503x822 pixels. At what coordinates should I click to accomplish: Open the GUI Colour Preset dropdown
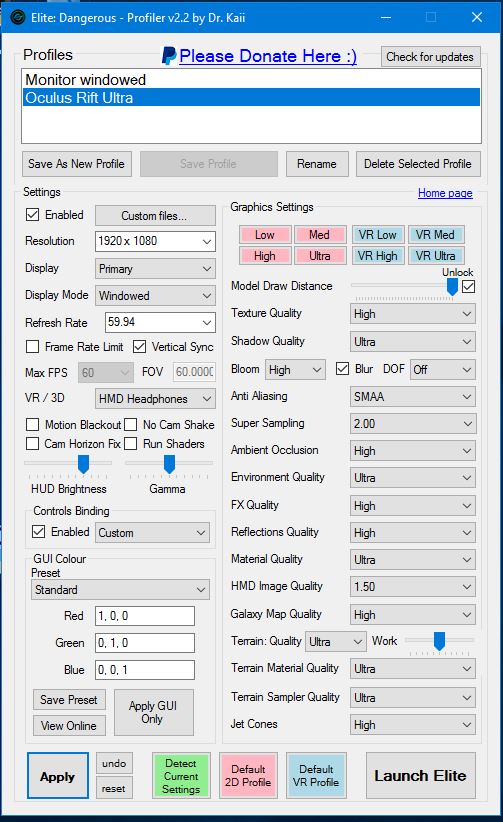pos(120,590)
